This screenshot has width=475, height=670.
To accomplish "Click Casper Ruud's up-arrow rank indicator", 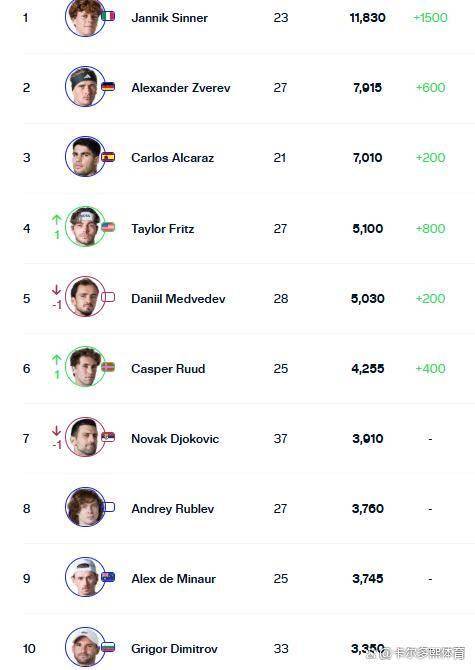I will (56, 367).
